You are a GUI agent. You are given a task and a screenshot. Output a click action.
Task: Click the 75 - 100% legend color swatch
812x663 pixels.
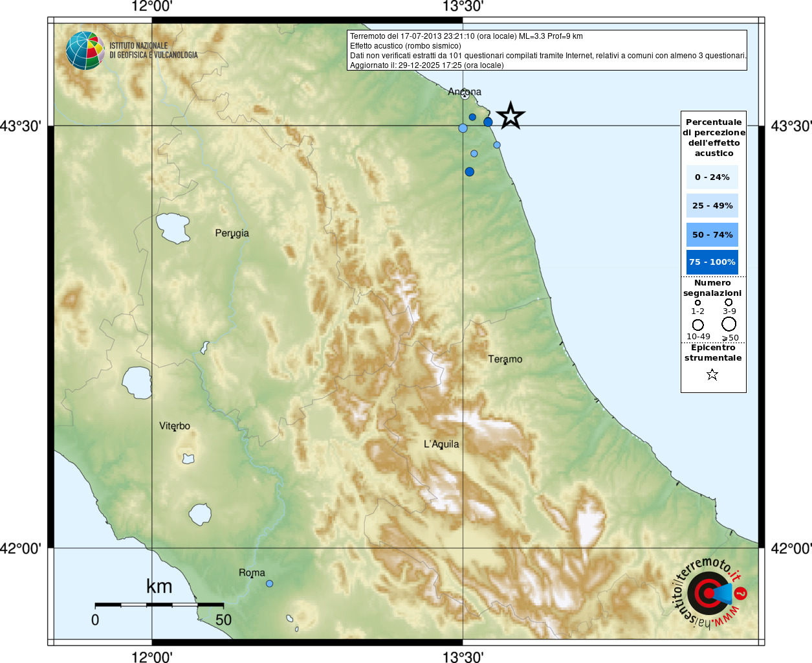click(712, 262)
